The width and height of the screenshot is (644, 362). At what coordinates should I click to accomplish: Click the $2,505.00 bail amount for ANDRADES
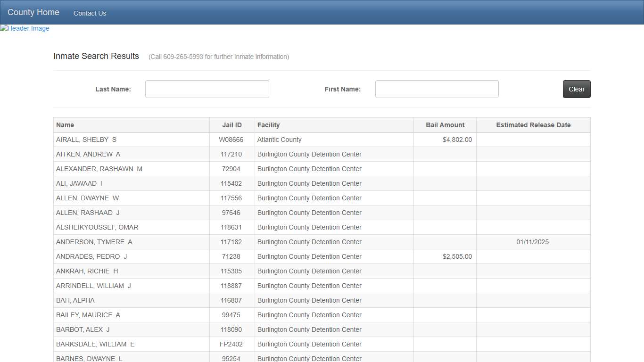tap(458, 256)
